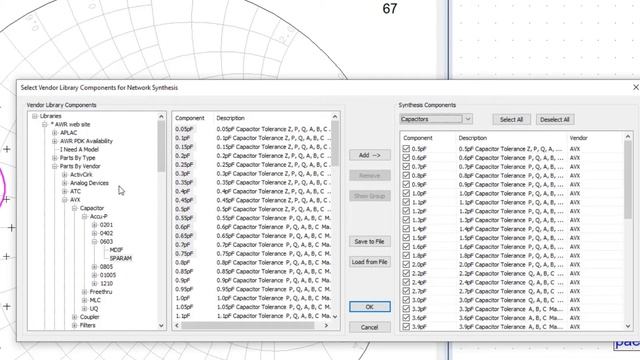The image size is (640, 360).
Task: Confirm with the OK button
Action: pos(369,307)
